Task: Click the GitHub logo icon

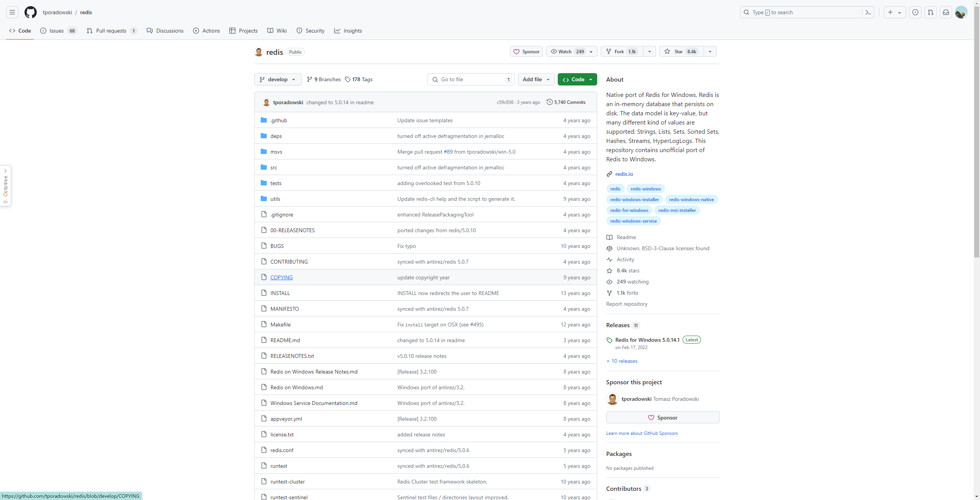Action: pos(31,12)
